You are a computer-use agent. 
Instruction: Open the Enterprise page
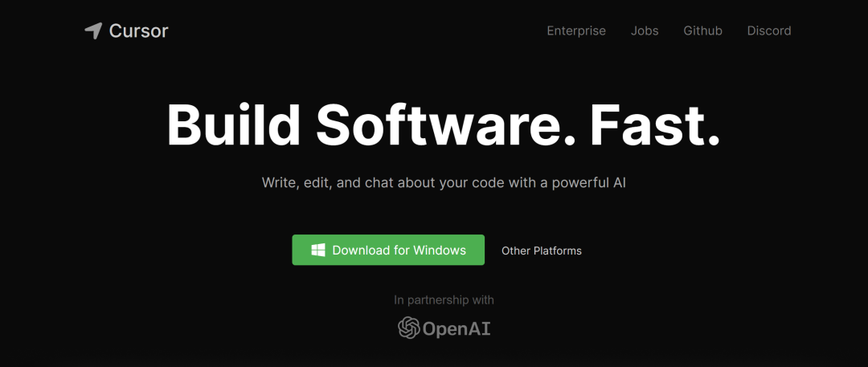576,31
